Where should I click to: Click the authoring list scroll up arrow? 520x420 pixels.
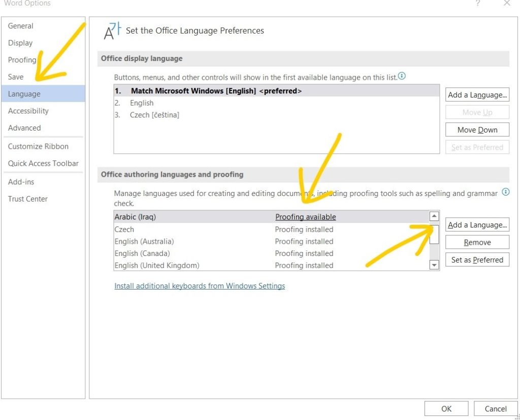click(x=434, y=216)
